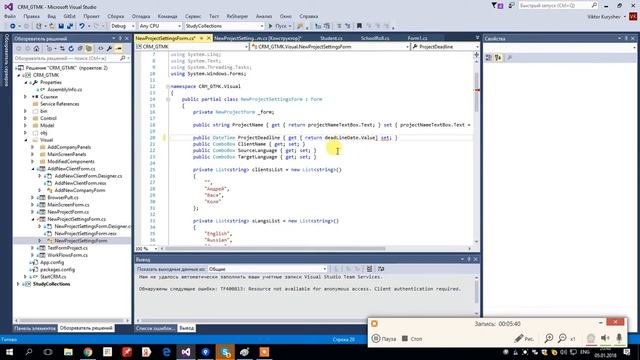Select MainScreenForm.cs in Solution Explorer
Image resolution: width=640 pixels, height=360 pixels.
(x=68, y=205)
